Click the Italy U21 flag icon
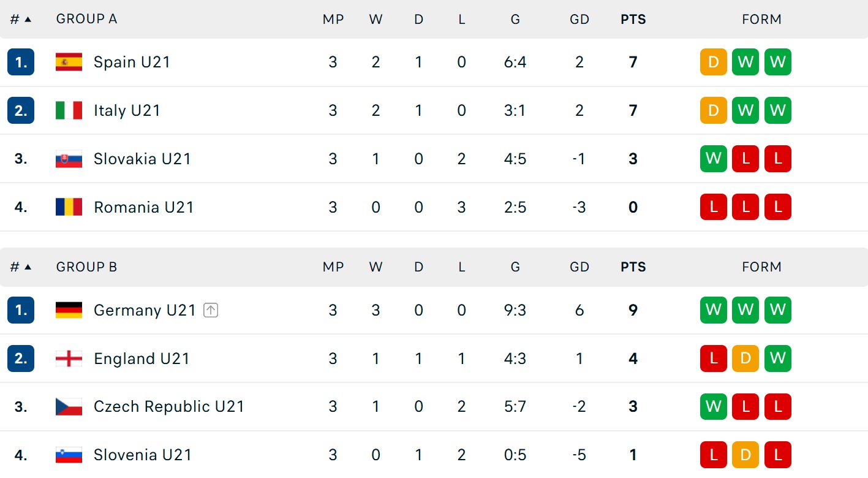The width and height of the screenshot is (868, 478). 69,110
